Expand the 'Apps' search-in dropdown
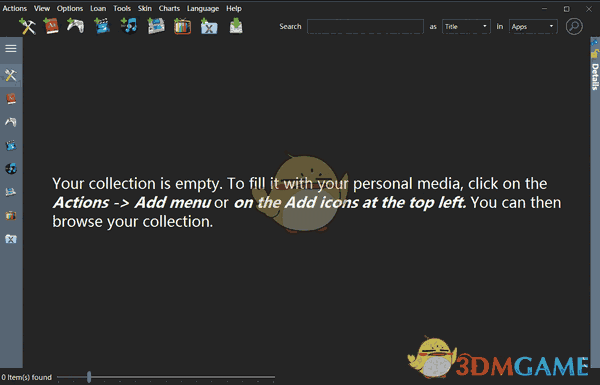The image size is (600, 385). pyautogui.click(x=533, y=26)
